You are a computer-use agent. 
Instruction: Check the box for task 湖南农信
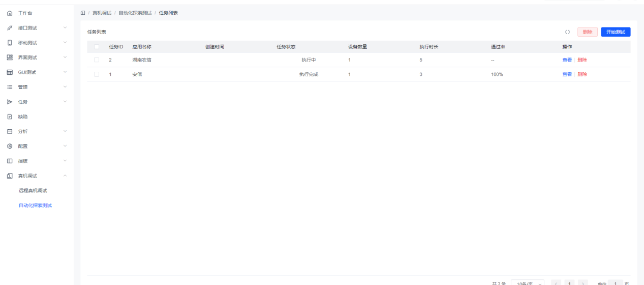pos(97,60)
